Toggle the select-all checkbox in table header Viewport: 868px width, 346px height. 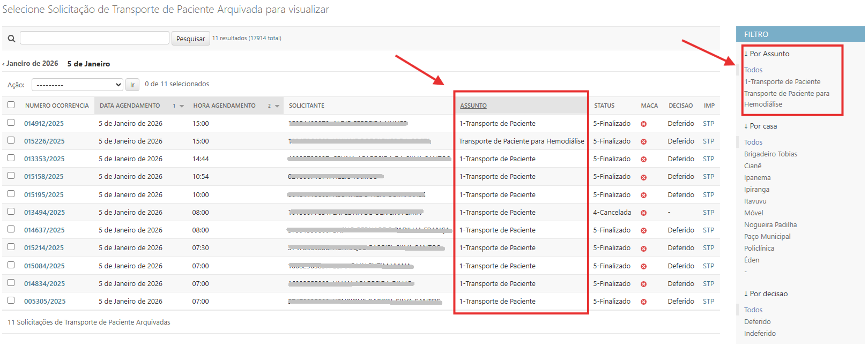(11, 105)
